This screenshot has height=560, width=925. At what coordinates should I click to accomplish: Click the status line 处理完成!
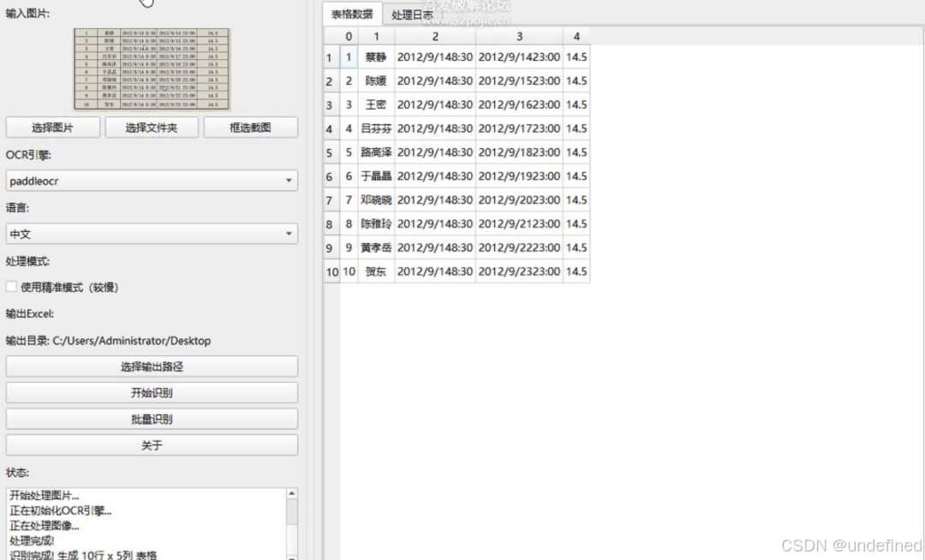tap(32, 540)
